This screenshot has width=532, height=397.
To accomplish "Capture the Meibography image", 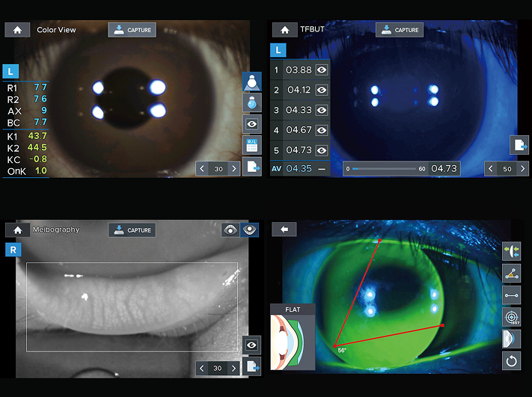I will coord(132,230).
